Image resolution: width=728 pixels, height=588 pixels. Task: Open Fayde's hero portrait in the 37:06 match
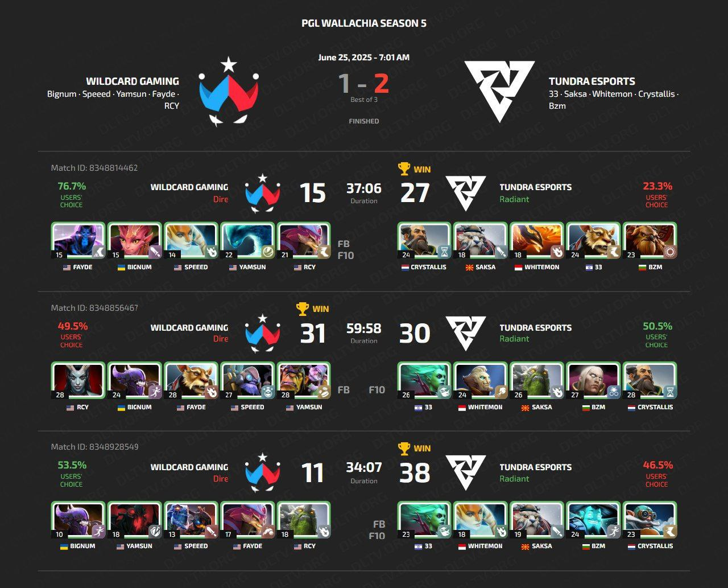click(x=78, y=241)
